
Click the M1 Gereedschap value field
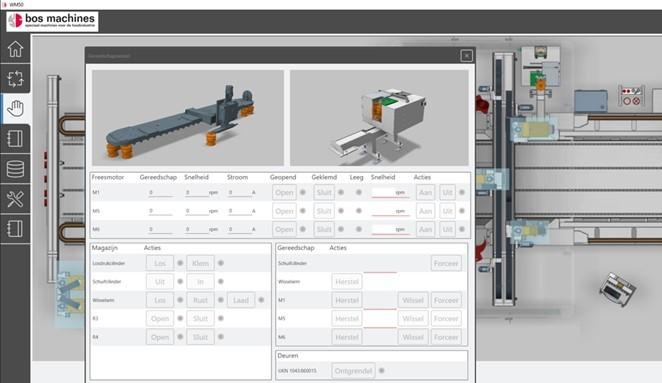pyautogui.click(x=160, y=193)
